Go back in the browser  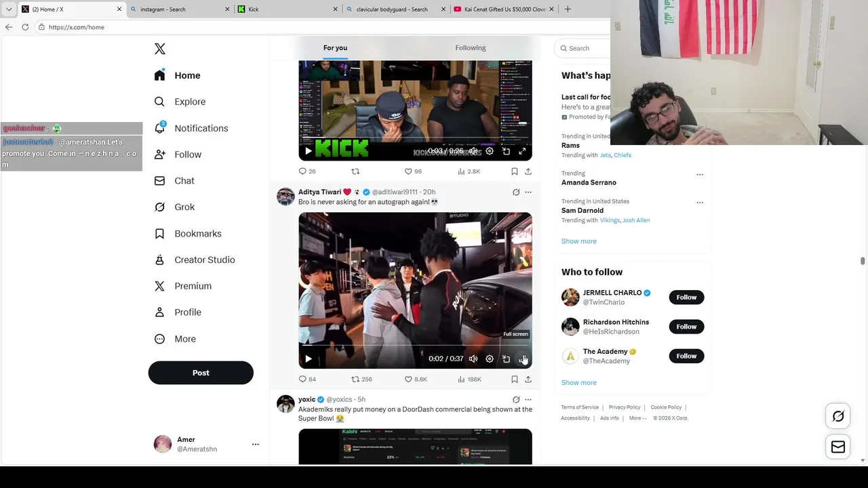pos(9,27)
